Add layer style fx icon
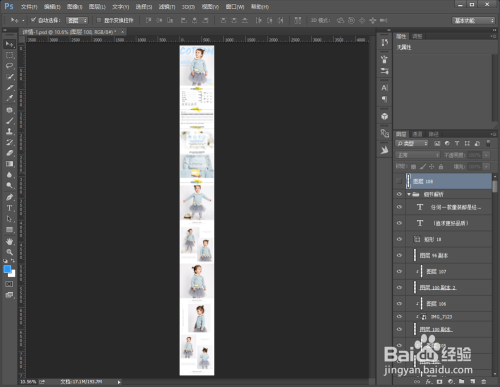Viewport: 500px width, 387px height. coord(429,381)
